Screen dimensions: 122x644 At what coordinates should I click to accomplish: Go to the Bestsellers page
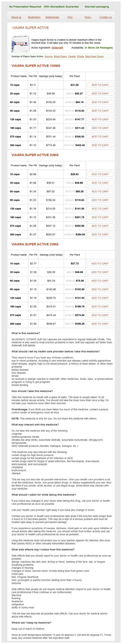34,17
